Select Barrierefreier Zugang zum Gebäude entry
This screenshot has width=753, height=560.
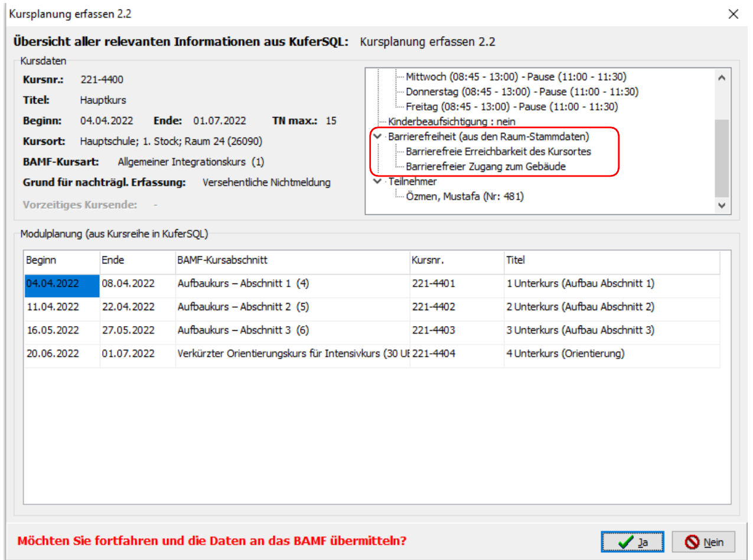(x=485, y=167)
